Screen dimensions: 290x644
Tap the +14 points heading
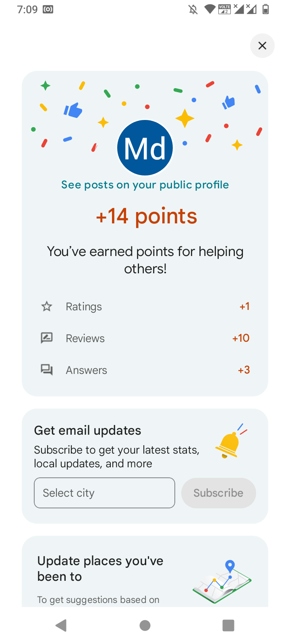[147, 216]
